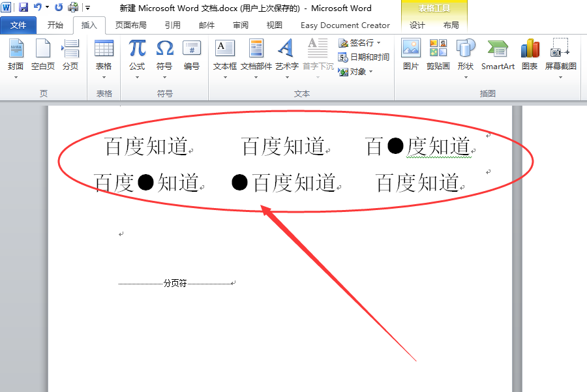Expand the 表格 (Table) dropdown arrow
Viewport: 587px width, 392px height.
[x=104, y=78]
